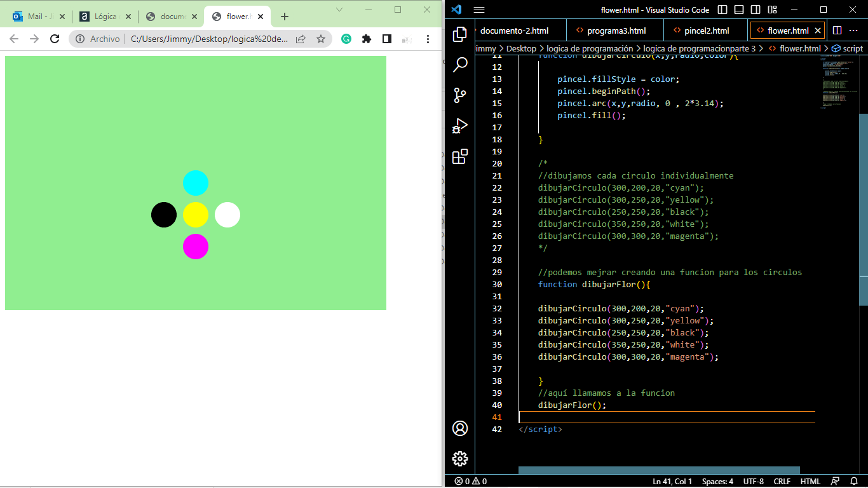Click the script breadcrumb symbol
Image resolution: width=868 pixels, height=488 pixels.
pos(848,48)
